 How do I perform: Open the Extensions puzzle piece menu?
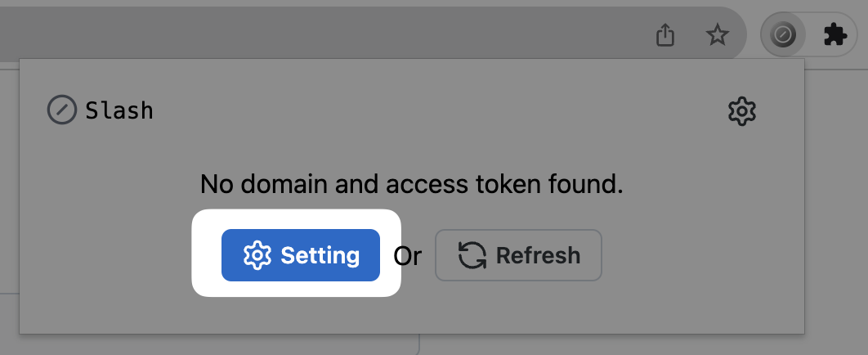834,35
